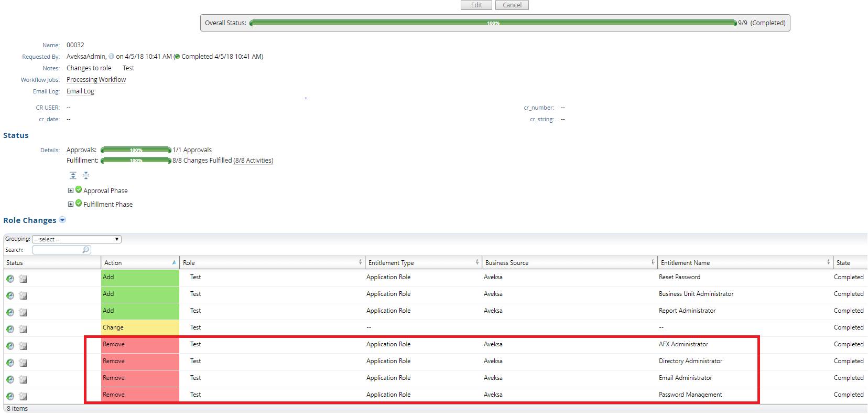Click the magnifier icon in Search box
The height and width of the screenshot is (414, 868).
pyautogui.click(x=86, y=250)
